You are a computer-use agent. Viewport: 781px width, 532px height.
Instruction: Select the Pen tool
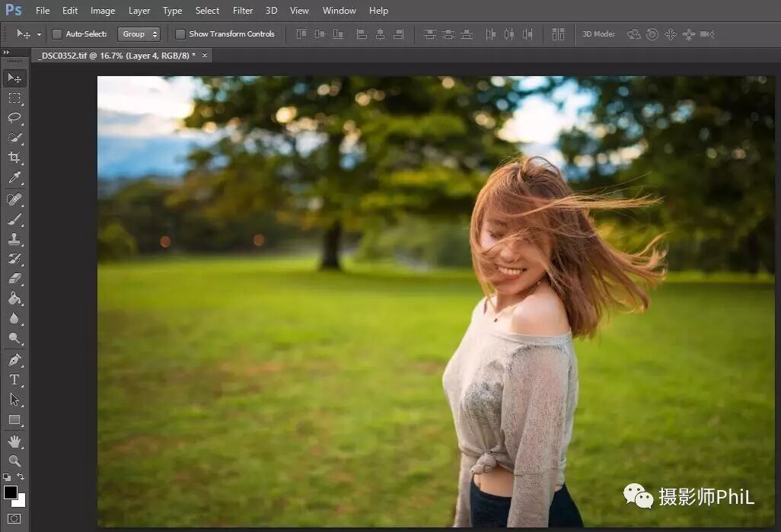(14, 359)
